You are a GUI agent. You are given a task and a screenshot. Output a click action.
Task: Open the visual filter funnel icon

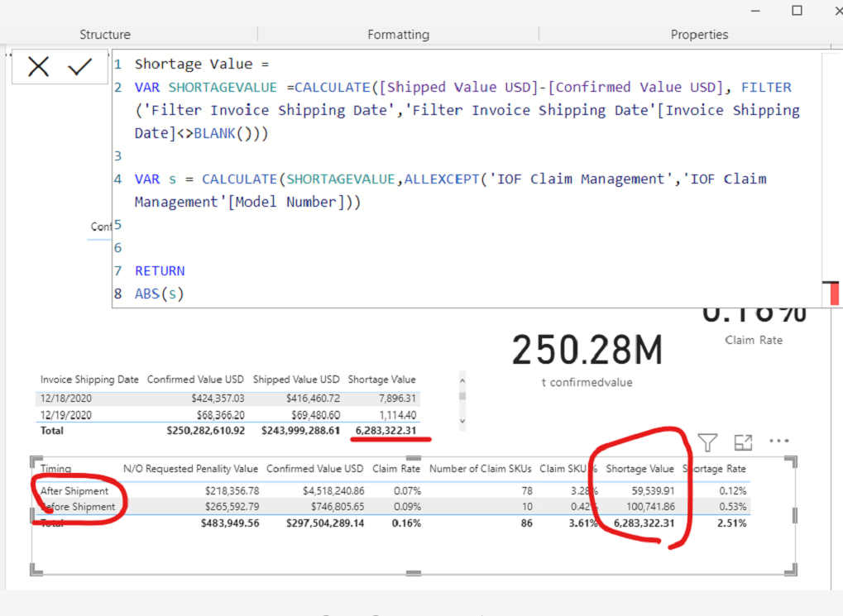tap(707, 443)
